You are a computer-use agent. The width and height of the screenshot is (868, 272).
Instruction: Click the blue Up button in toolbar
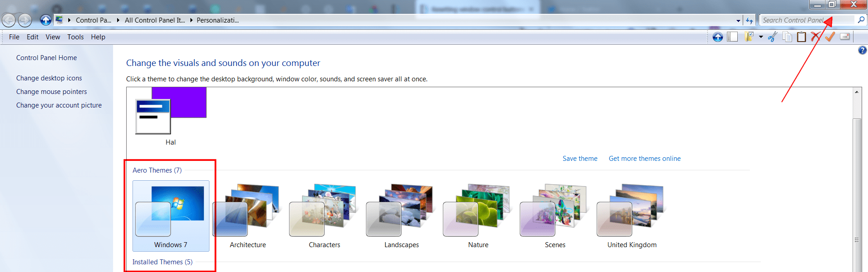[x=718, y=37]
